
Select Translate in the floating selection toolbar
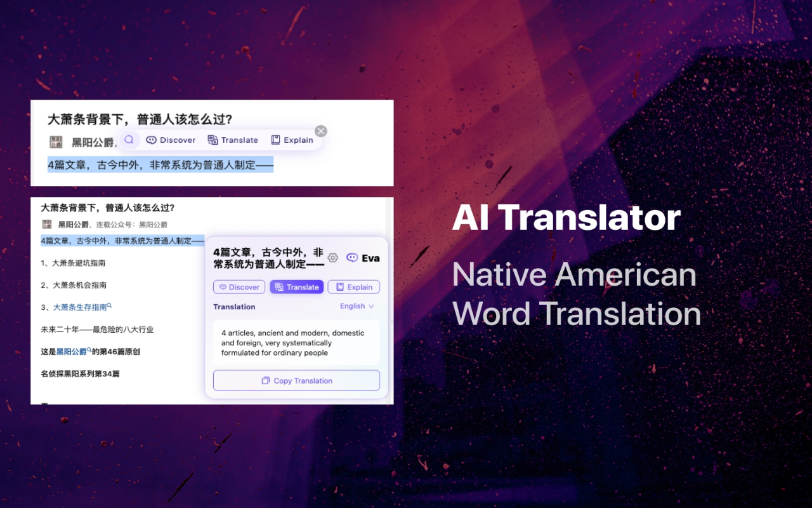point(233,140)
